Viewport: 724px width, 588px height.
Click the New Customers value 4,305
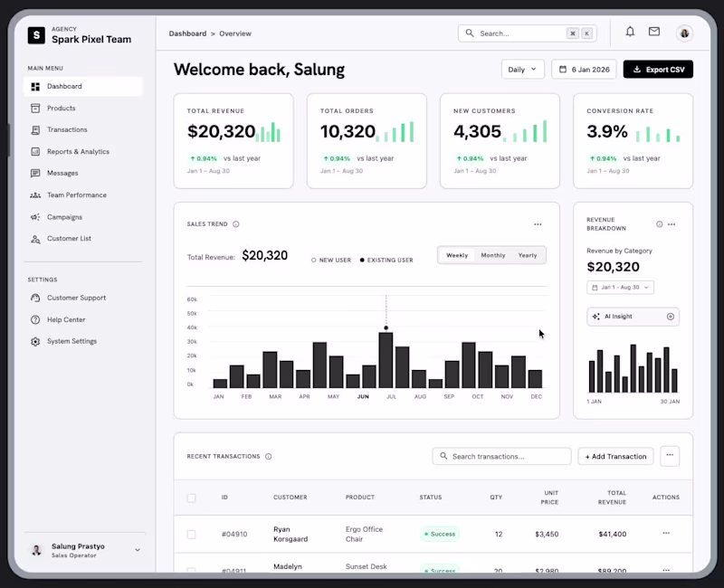pyautogui.click(x=477, y=131)
